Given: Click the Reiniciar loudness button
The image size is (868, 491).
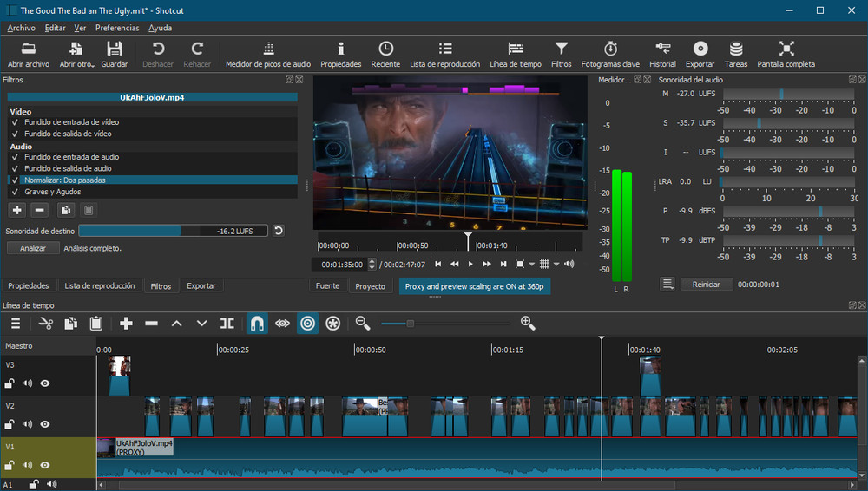Looking at the screenshot, I should [x=707, y=284].
